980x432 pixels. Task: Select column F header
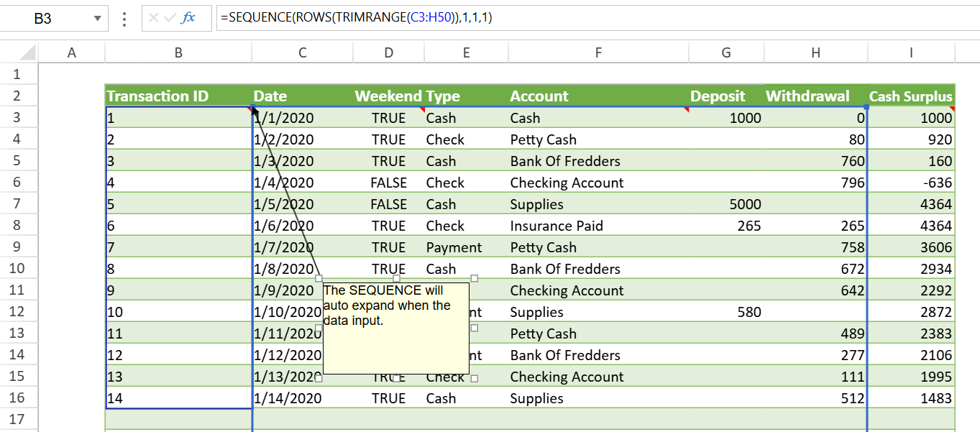coord(597,52)
